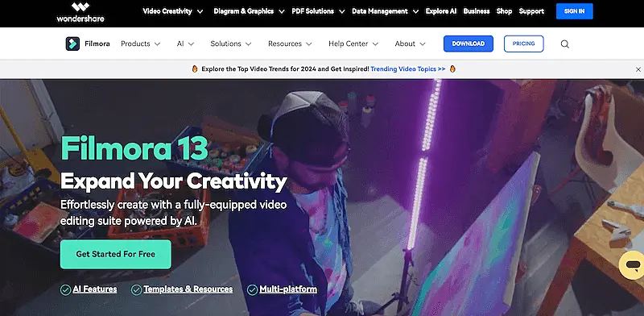Open the Solutions dropdown
Image resolution: width=644 pixels, height=316 pixels.
point(231,44)
